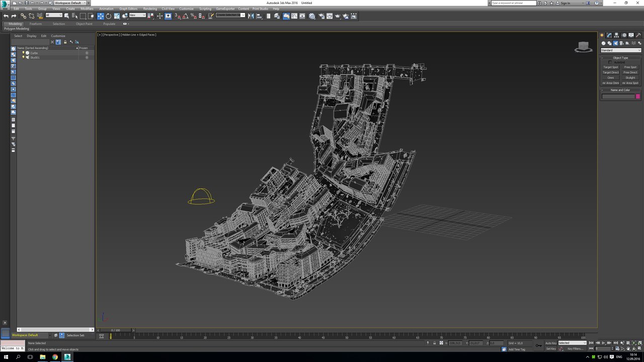644x362 pixels.
Task: Open the Motion command panel tab
Action: (x=624, y=35)
